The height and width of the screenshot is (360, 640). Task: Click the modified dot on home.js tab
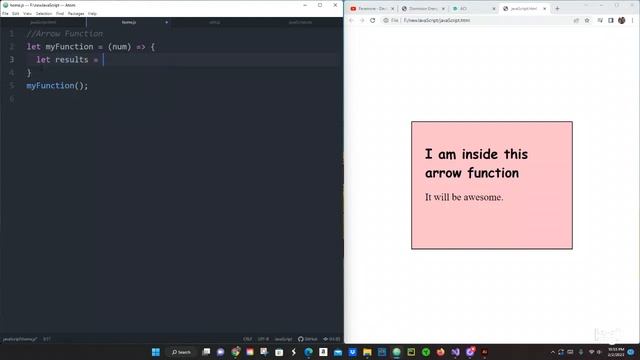(167, 22)
